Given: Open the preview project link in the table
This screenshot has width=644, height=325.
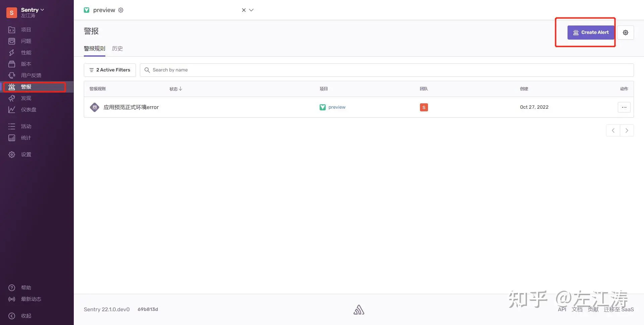Looking at the screenshot, I should coord(336,107).
